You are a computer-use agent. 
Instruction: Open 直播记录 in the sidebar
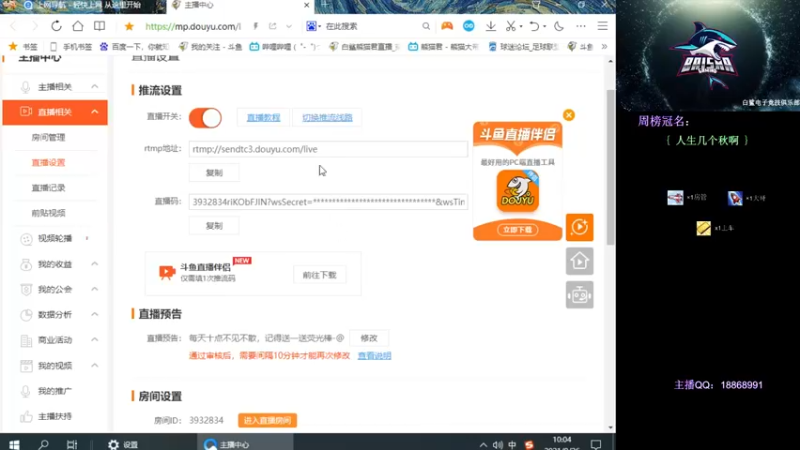tap(48, 188)
